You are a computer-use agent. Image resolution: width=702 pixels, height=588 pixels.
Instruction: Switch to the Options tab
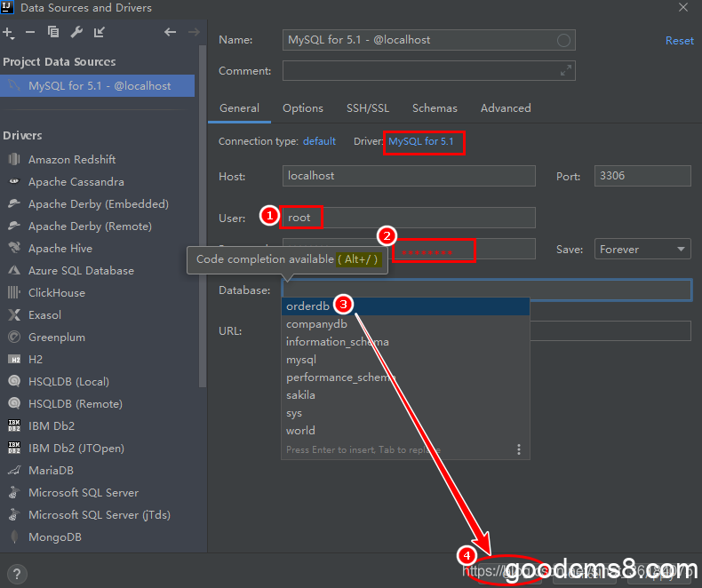coord(303,108)
